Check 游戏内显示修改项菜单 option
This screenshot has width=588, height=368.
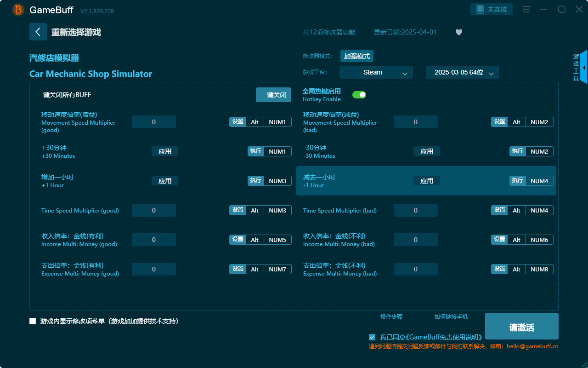point(33,321)
